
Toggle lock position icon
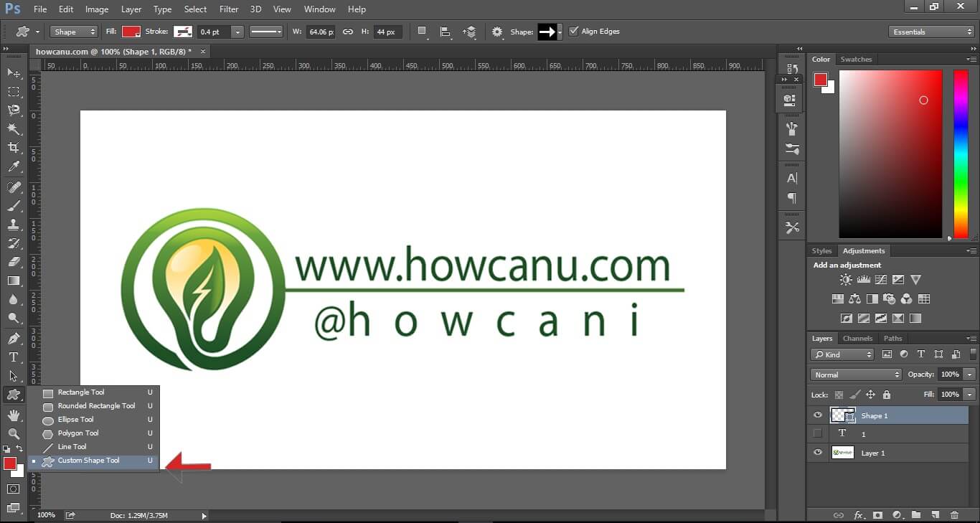click(870, 395)
